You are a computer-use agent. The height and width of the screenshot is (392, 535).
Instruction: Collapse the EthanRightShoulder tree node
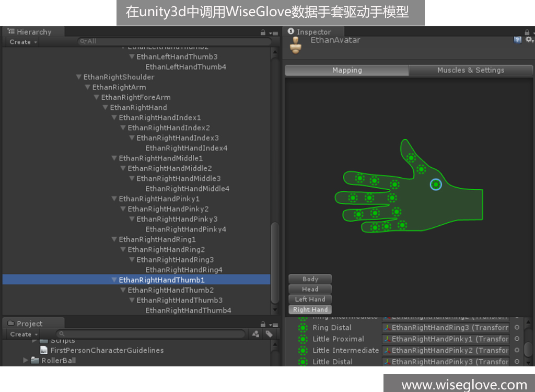[79, 77]
